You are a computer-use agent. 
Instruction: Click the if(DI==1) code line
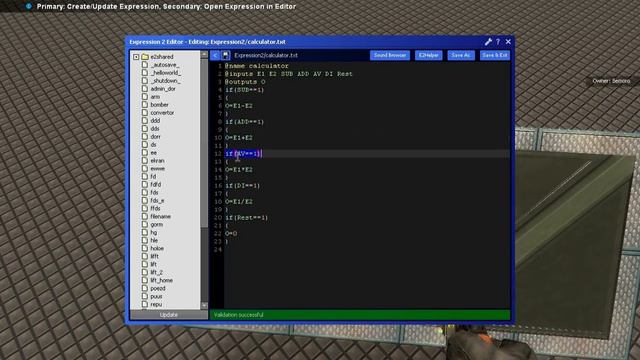(x=242, y=185)
